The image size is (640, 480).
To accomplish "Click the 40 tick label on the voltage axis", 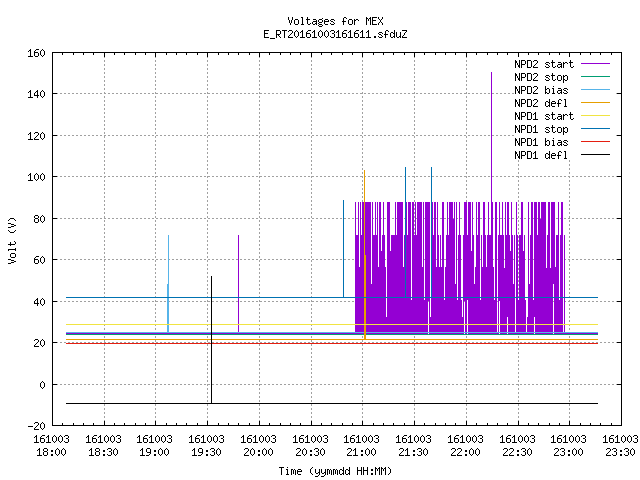I will (39, 302).
